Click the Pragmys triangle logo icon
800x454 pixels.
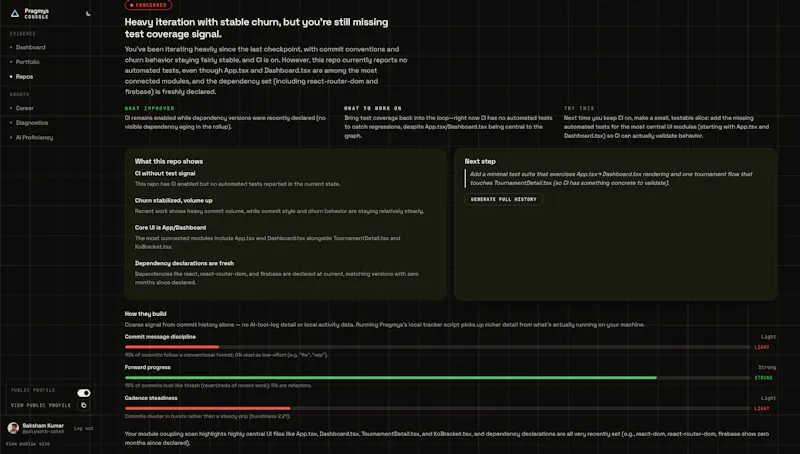click(15, 13)
